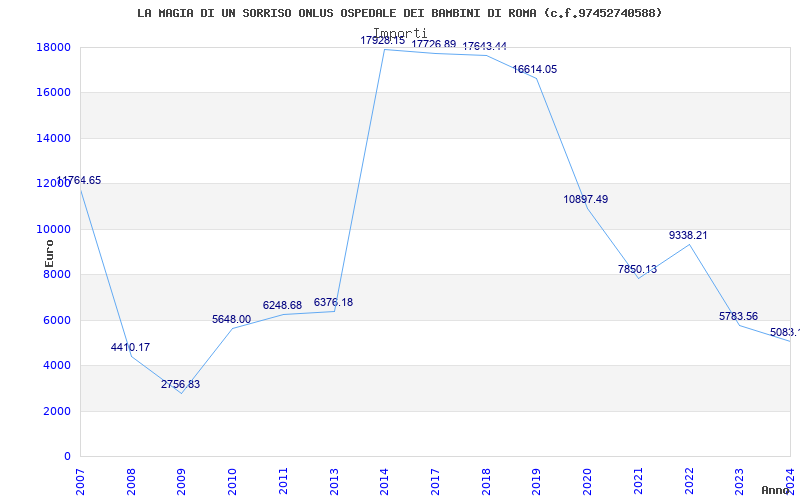Click the x-axis year label 2013
Screen dimensions: 800x500
(334, 481)
